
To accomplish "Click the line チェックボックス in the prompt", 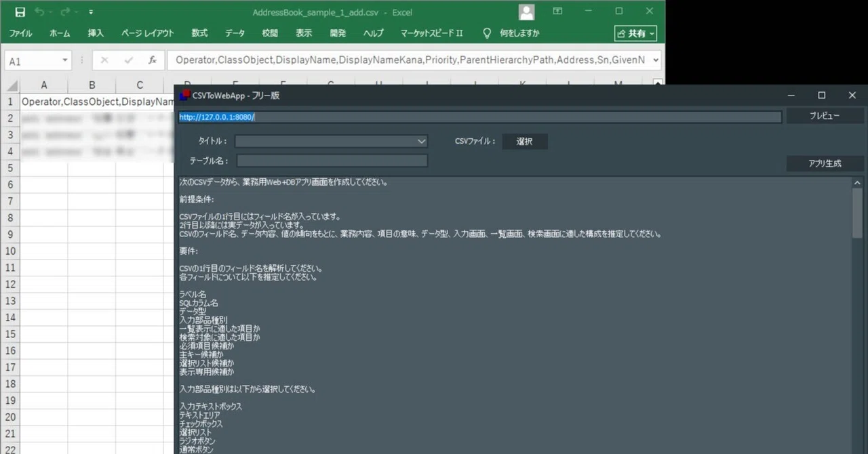I will 201,424.
